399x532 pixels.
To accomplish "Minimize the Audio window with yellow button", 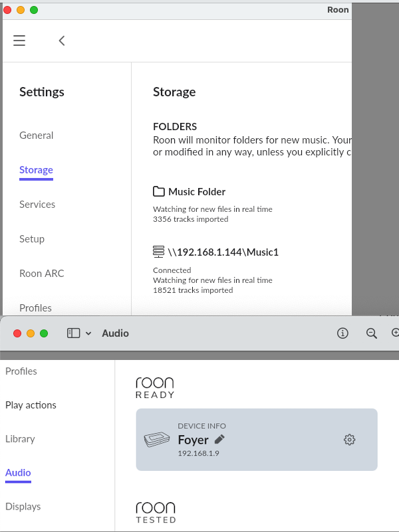I will [31, 333].
